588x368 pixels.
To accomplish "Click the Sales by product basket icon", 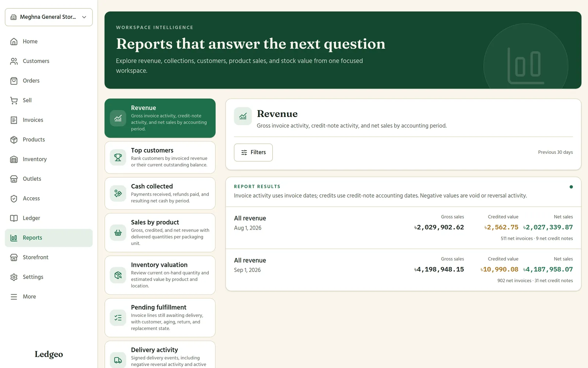I will click(118, 233).
